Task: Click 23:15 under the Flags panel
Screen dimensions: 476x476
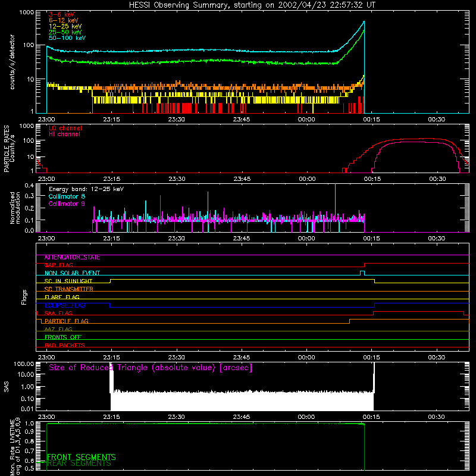Action: pyautogui.click(x=111, y=358)
